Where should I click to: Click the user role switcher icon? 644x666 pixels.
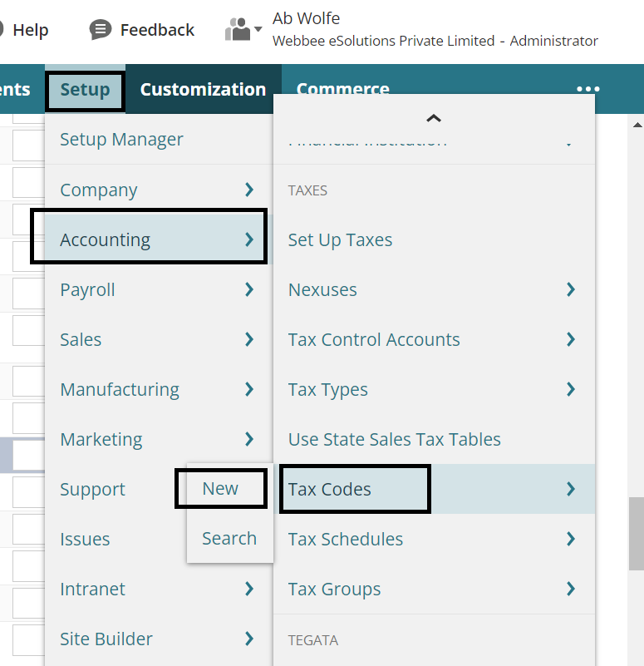(242, 30)
